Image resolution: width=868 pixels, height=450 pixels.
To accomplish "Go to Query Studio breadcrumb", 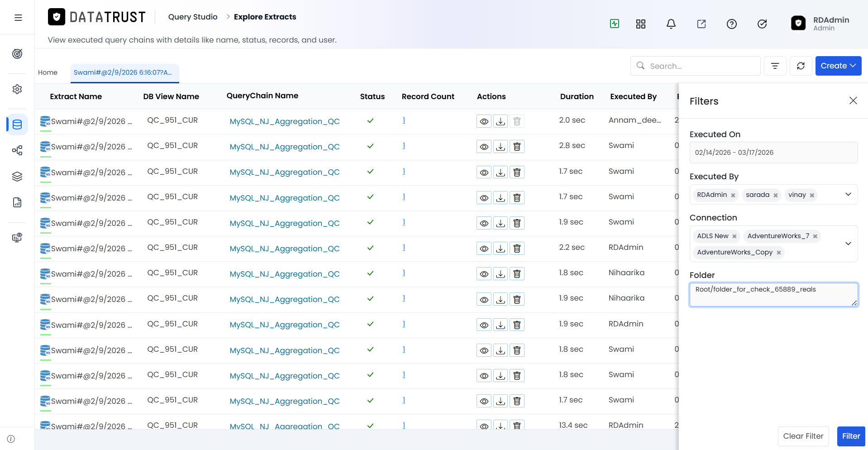I will point(193,17).
